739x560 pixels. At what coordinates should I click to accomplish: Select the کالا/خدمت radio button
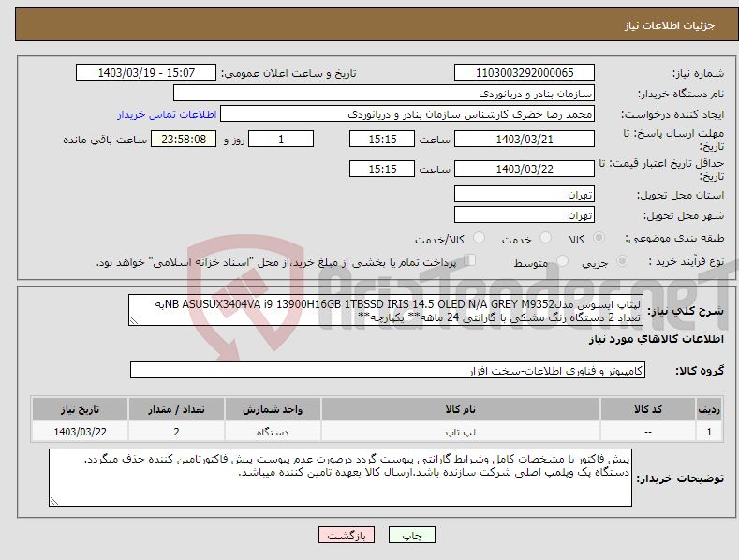pyautogui.click(x=479, y=238)
